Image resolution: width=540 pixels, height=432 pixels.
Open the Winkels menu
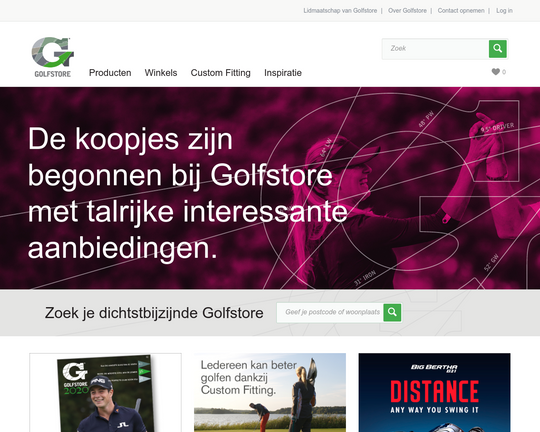[x=161, y=73]
